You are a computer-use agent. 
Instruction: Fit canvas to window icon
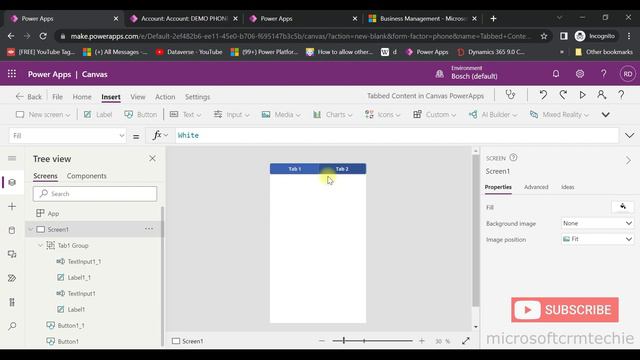tap(466, 341)
